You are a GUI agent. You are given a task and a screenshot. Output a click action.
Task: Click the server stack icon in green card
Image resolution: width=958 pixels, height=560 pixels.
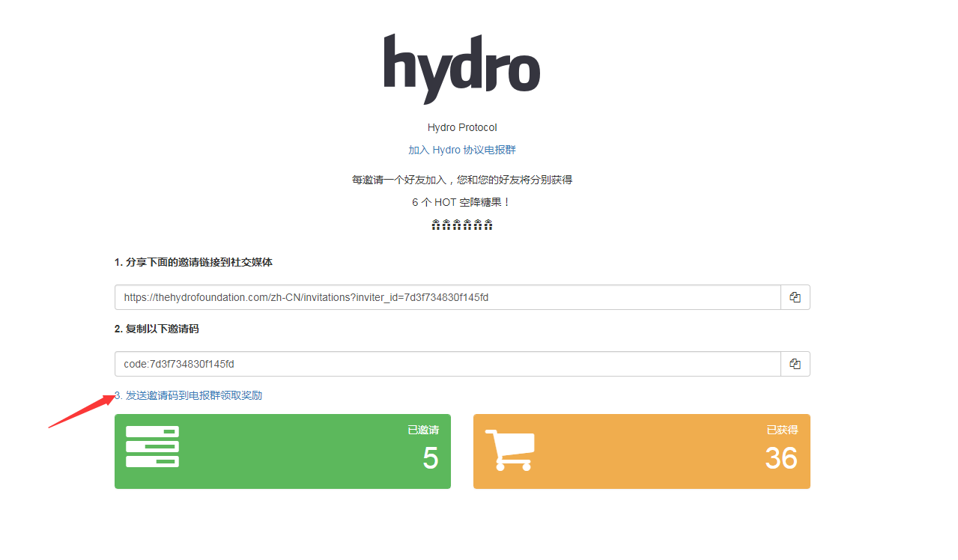coord(152,446)
